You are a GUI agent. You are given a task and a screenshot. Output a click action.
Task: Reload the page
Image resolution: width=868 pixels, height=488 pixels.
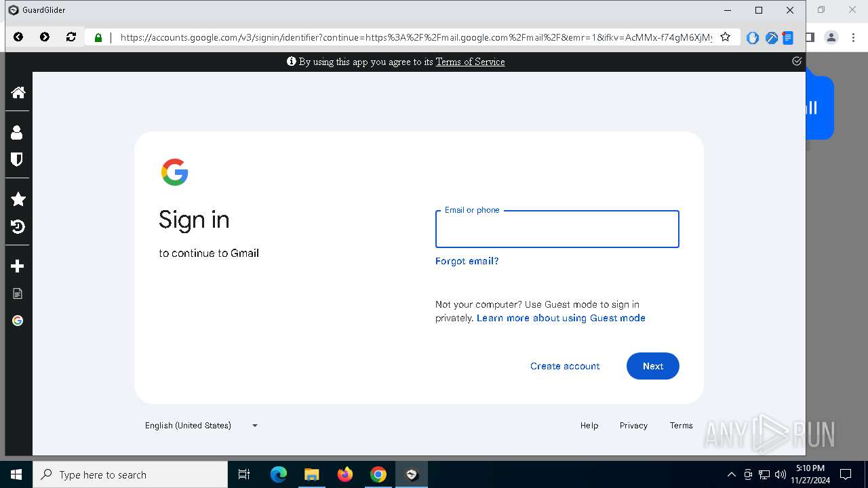[x=71, y=37]
